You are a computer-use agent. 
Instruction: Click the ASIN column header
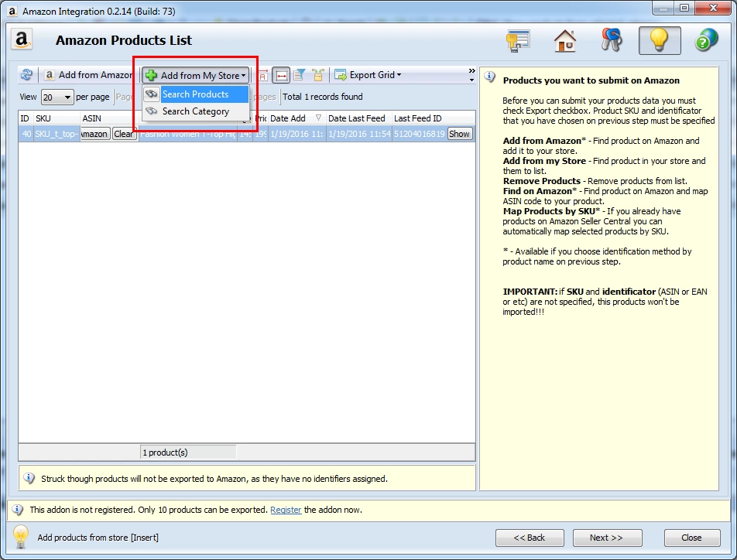point(108,118)
